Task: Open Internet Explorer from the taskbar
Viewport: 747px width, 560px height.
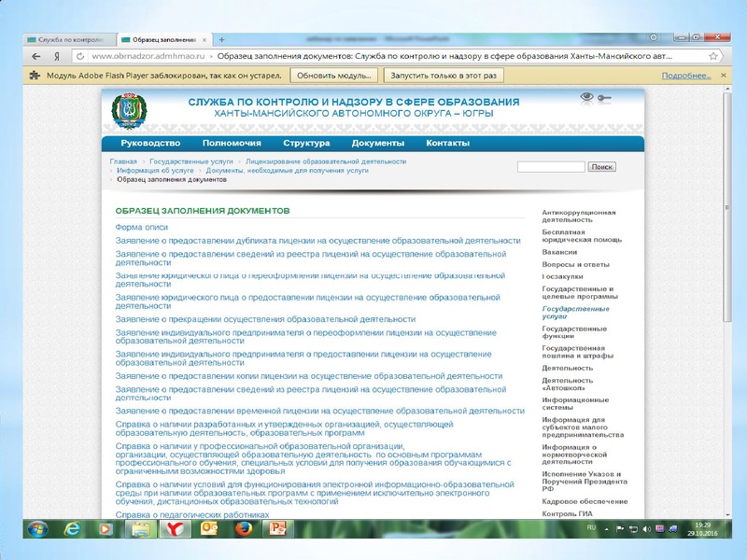Action: tap(73, 528)
